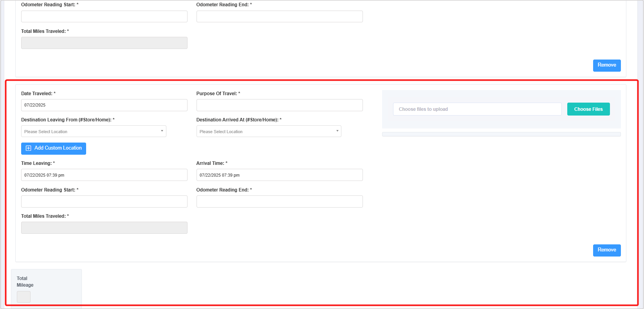Click the plus icon on Add Custom Location

point(28,148)
